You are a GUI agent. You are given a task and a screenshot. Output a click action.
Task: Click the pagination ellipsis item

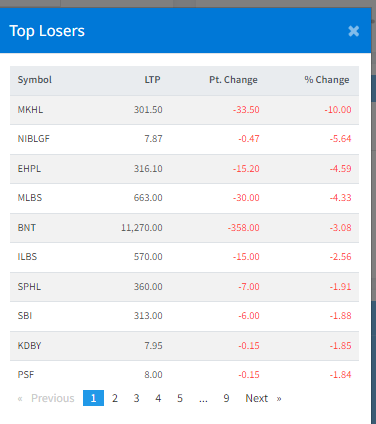click(203, 399)
